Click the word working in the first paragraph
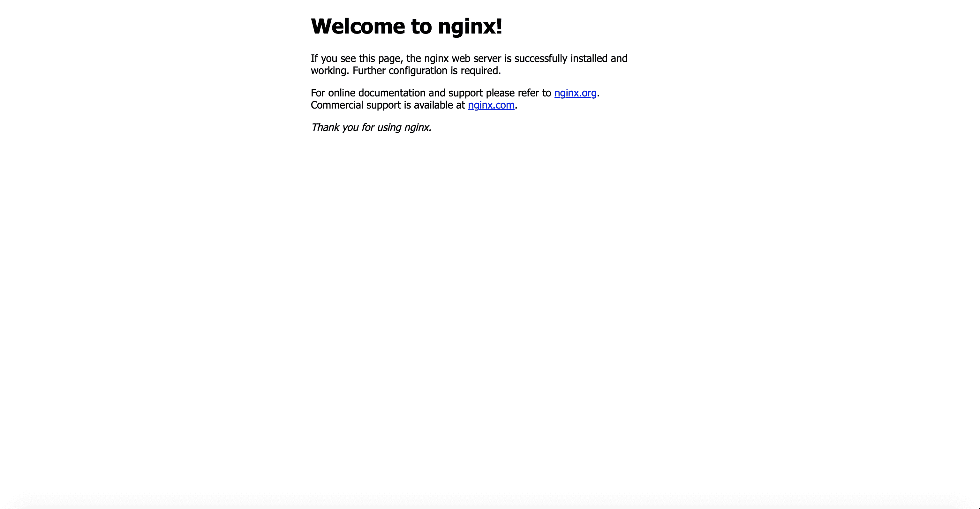The image size is (980, 509). click(328, 71)
